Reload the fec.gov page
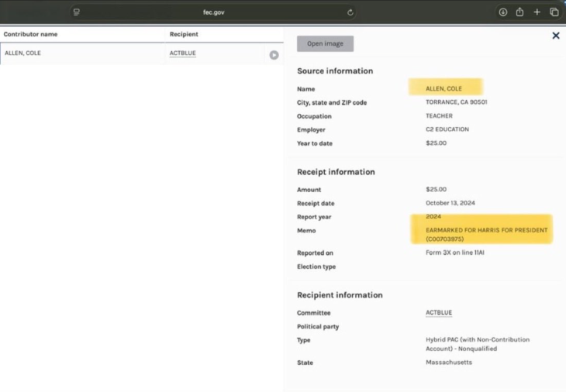566x392 pixels. pos(350,12)
